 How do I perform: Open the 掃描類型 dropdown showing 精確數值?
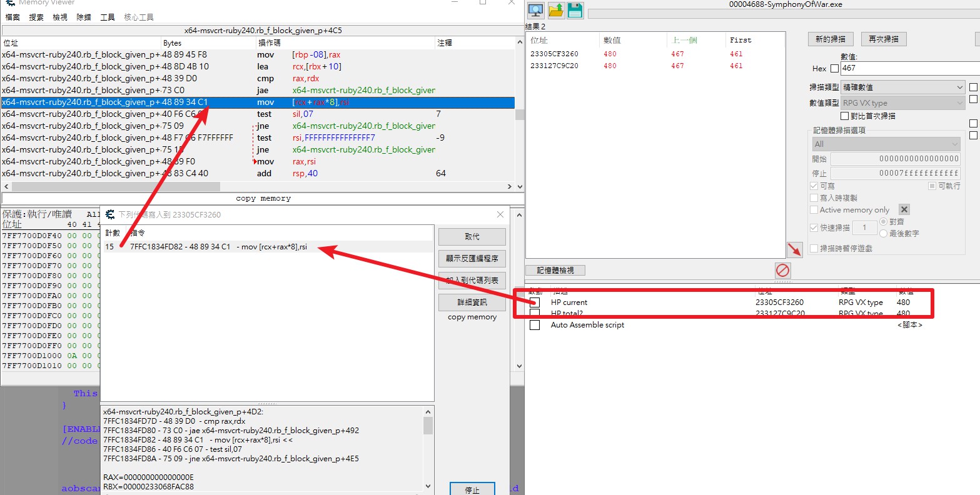click(x=902, y=87)
